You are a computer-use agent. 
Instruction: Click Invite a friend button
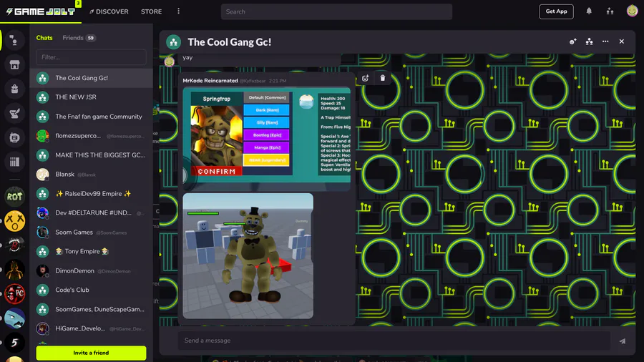[x=91, y=353]
